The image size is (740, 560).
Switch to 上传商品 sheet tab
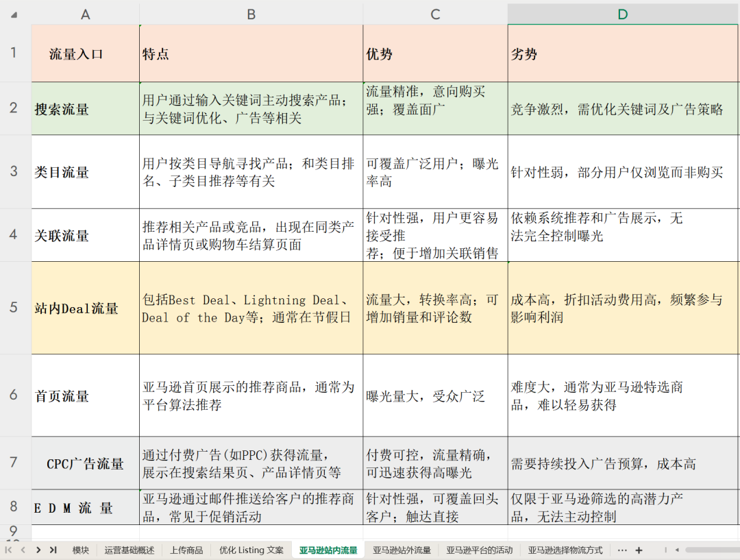(186, 550)
